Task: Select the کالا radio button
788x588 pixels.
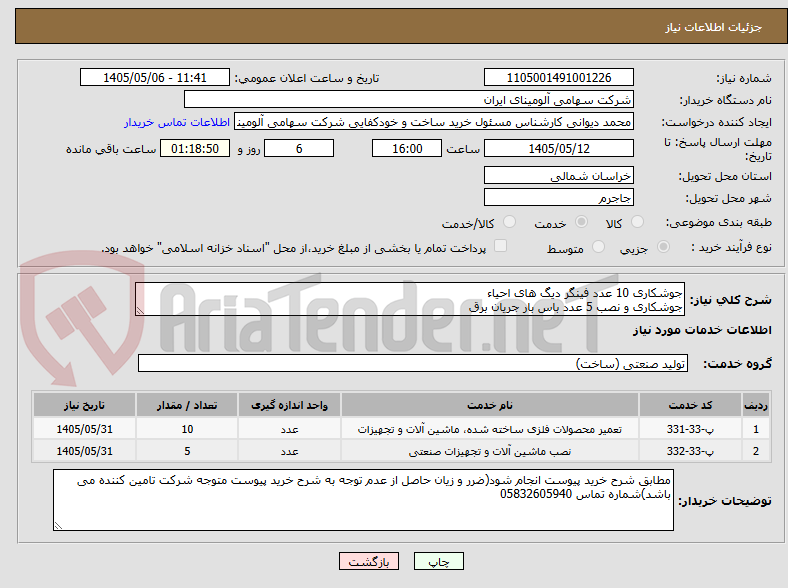Action: pos(637,222)
